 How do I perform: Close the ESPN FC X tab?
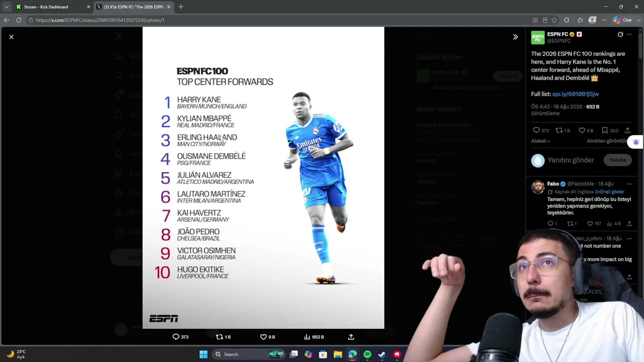coord(169,7)
